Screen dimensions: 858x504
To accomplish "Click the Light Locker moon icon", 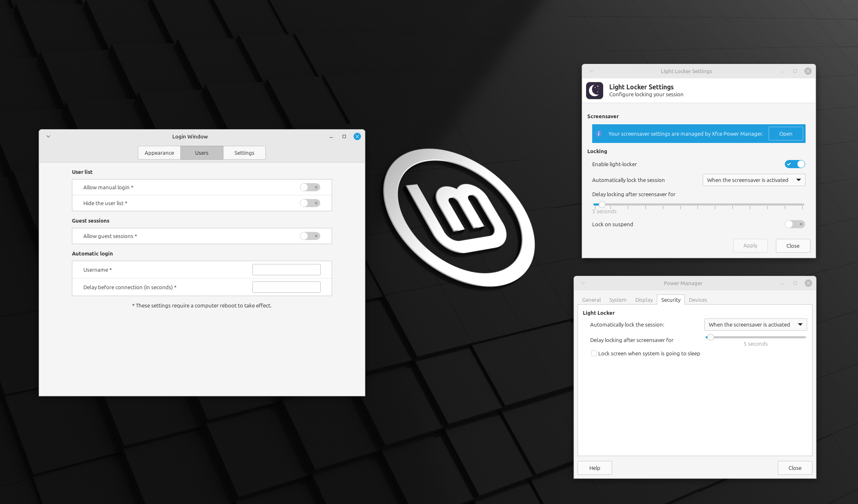I will [x=595, y=91].
